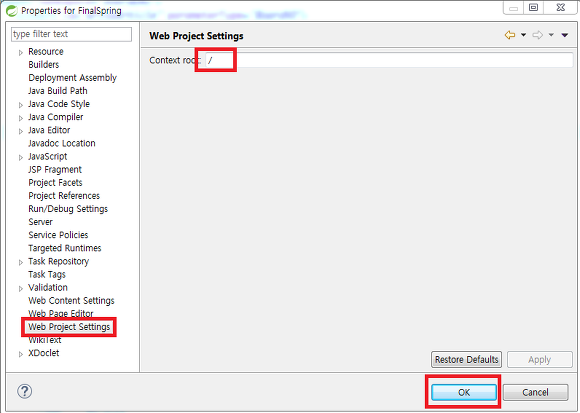Open Project References page
Screen dimensions: 580x413
(64, 196)
